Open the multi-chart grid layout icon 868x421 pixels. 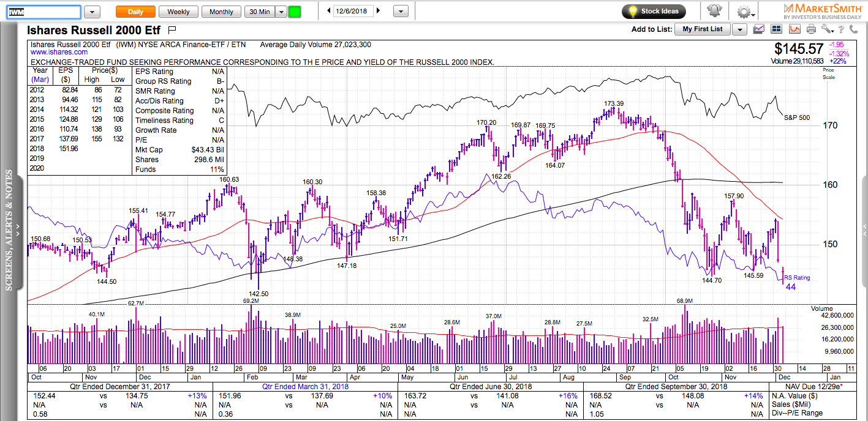click(x=777, y=29)
